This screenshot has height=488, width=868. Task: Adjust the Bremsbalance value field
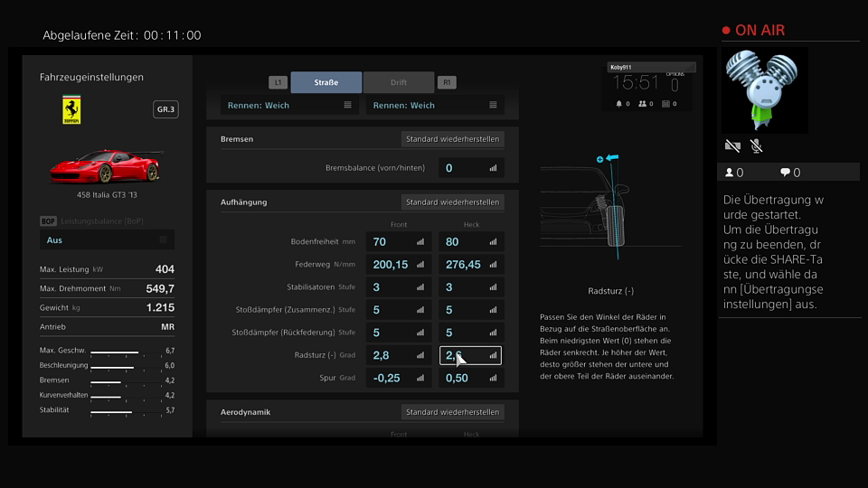471,168
